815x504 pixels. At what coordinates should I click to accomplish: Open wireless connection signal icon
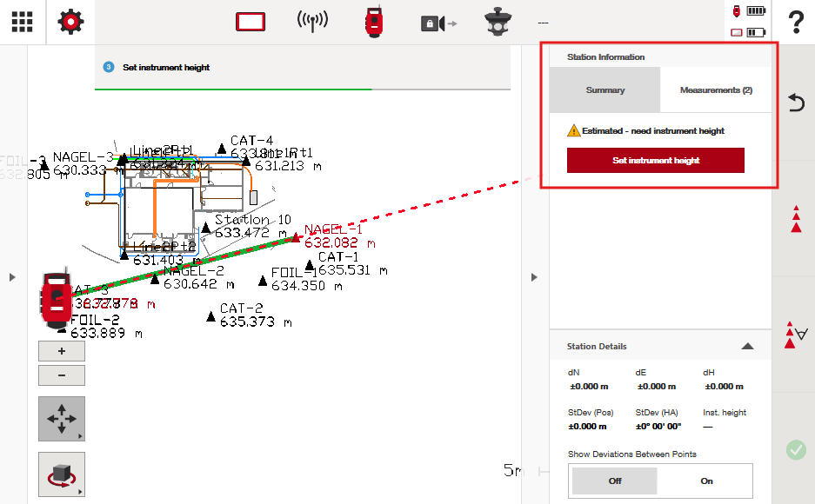coord(312,22)
